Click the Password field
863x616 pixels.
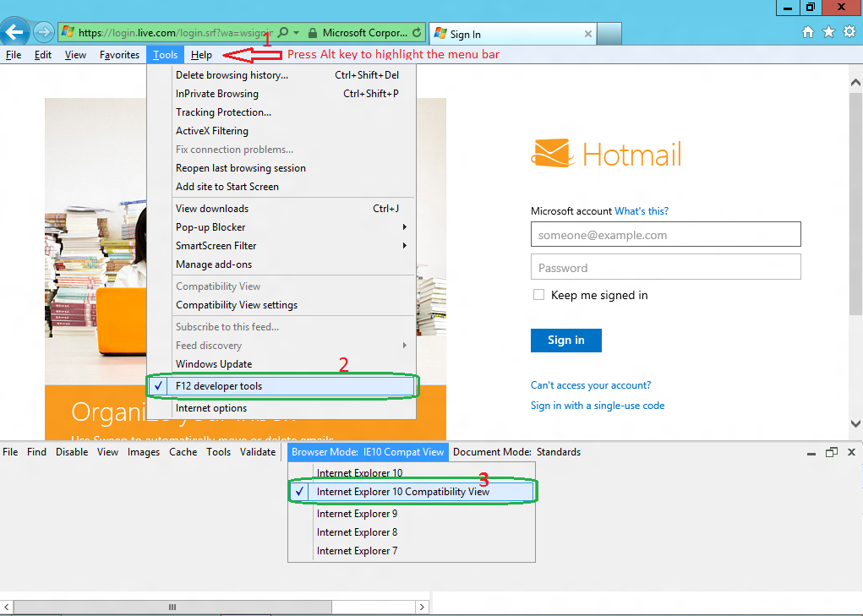665,267
